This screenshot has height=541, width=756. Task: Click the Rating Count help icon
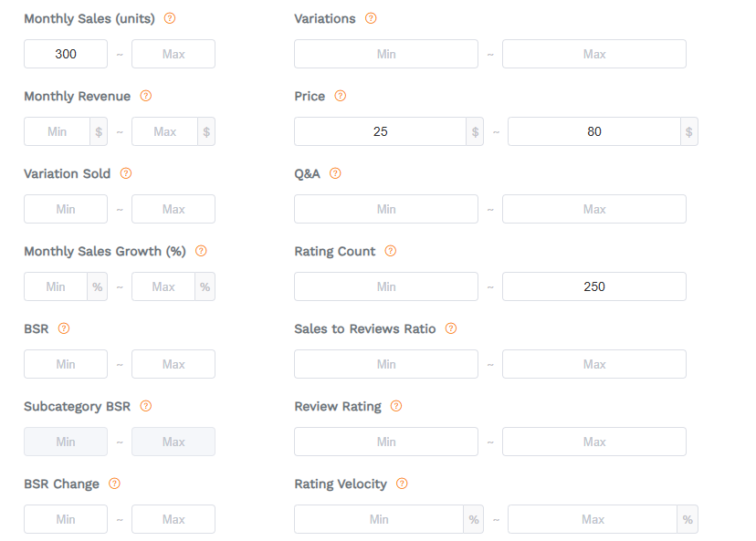[x=390, y=251]
